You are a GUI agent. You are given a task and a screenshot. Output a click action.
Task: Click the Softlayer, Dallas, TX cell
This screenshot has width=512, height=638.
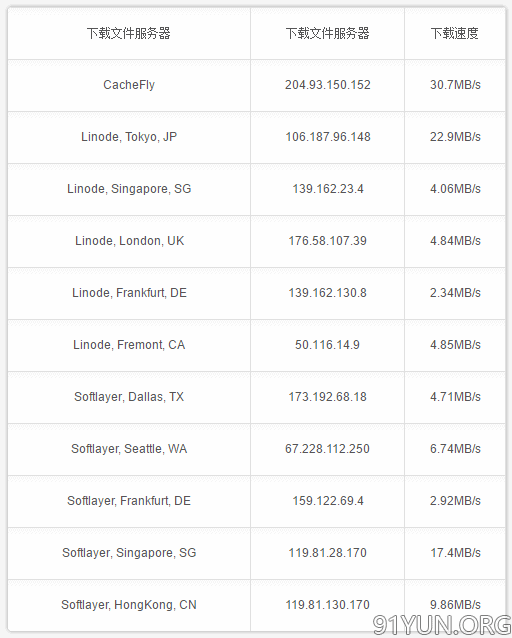[x=129, y=397]
